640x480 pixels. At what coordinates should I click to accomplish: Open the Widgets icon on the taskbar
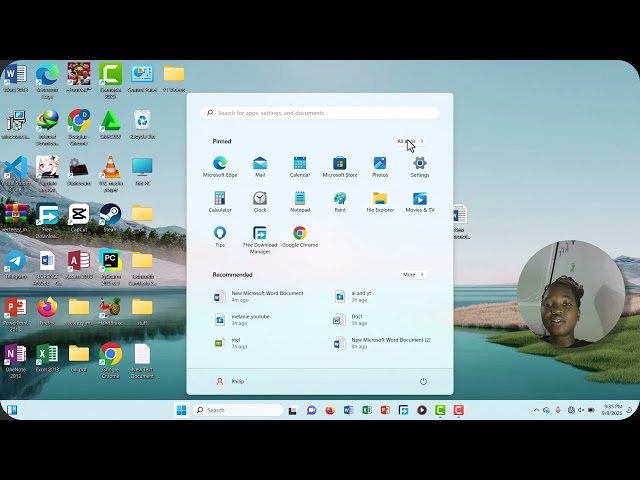[12, 410]
